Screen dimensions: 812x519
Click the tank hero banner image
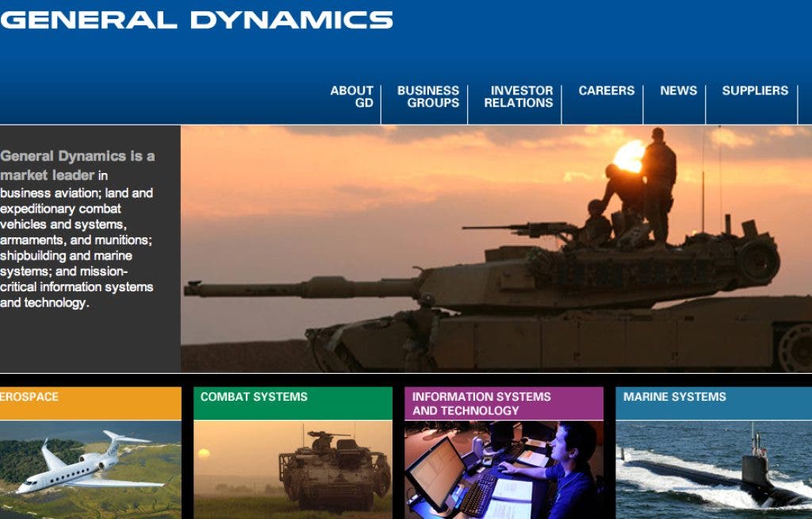tap(496, 249)
